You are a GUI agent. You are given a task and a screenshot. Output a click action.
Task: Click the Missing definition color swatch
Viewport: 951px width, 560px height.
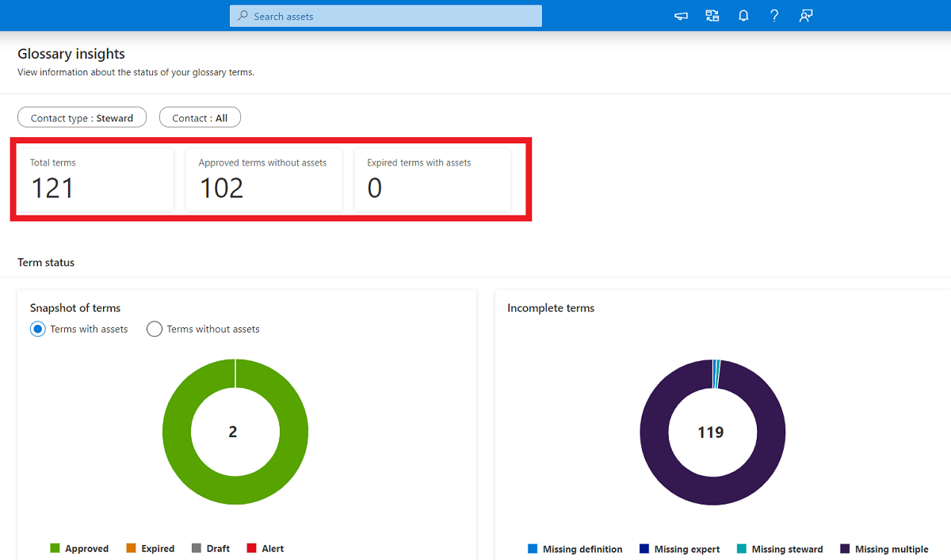pos(531,548)
